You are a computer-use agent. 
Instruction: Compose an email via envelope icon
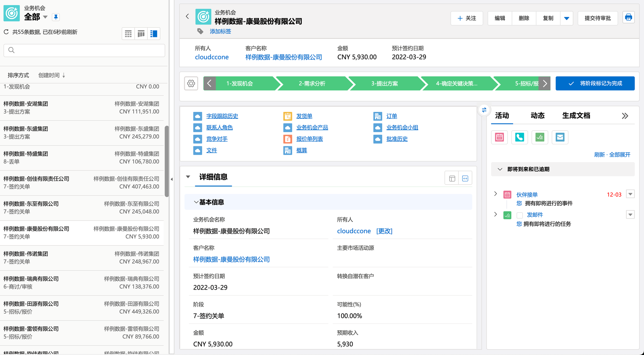click(560, 137)
